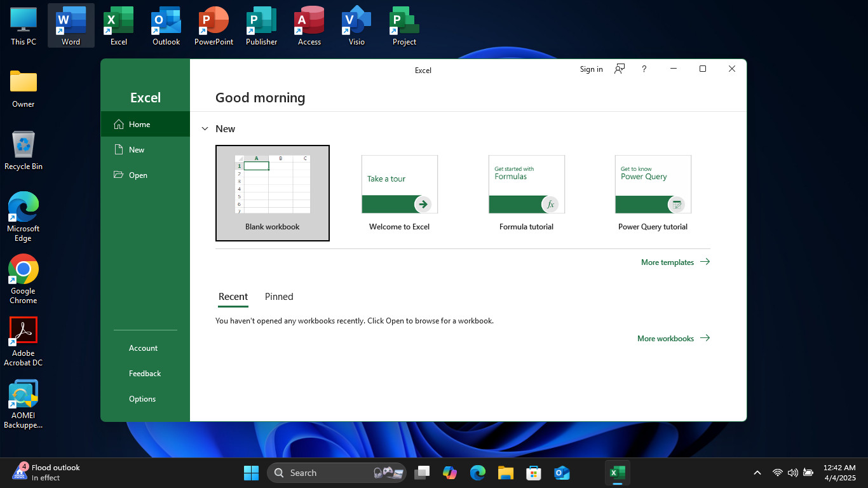Select the Google Chrome desktop shortcut
The width and height of the screenshot is (868, 488).
pos(24,279)
